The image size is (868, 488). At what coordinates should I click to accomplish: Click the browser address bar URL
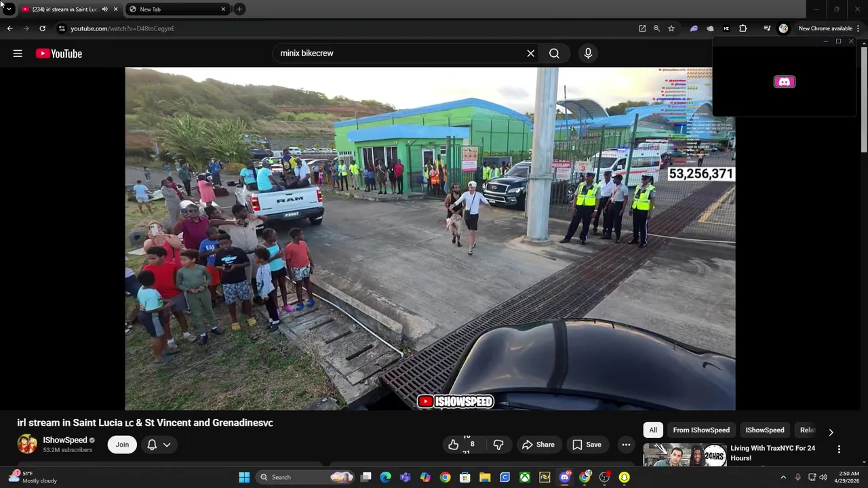point(123,28)
